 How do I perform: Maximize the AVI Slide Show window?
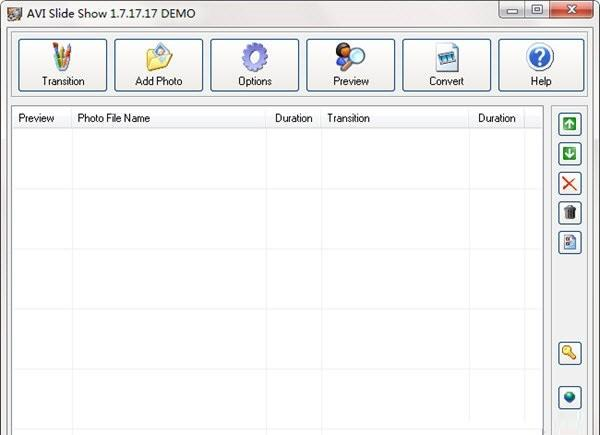coord(537,10)
